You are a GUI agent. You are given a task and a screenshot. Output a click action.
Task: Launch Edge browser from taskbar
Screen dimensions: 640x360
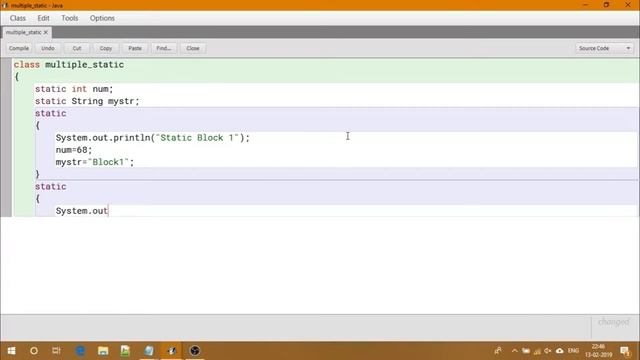(80, 351)
